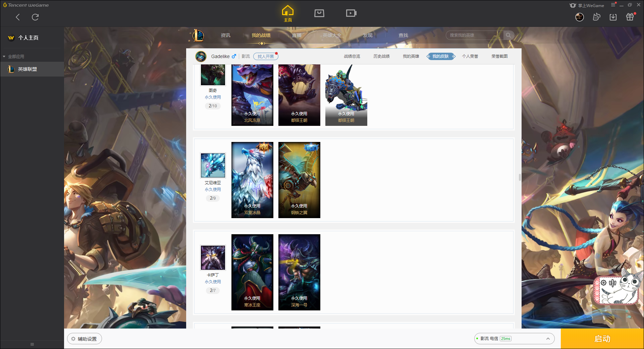Click the 2/7 skin count badge
Viewport: 644px width, 349px height.
point(213,290)
